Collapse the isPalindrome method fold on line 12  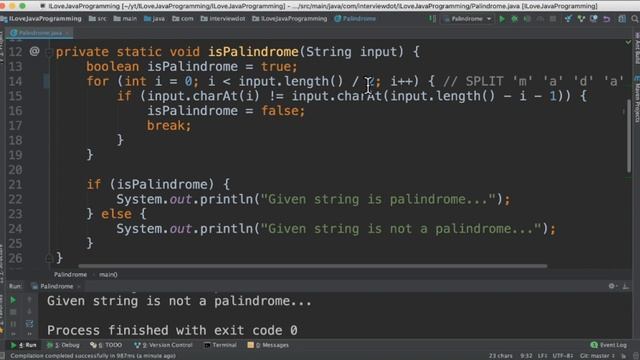[49, 52]
